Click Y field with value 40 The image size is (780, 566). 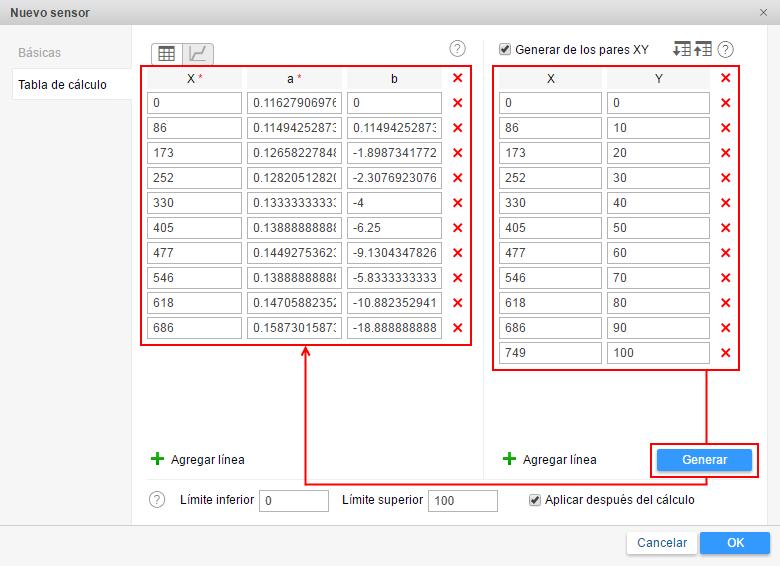click(x=658, y=203)
